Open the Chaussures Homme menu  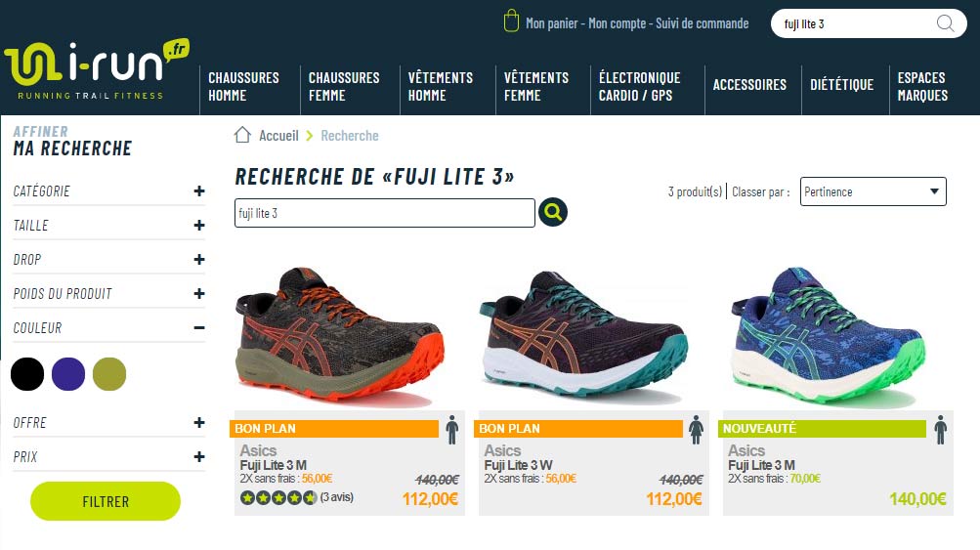click(243, 86)
